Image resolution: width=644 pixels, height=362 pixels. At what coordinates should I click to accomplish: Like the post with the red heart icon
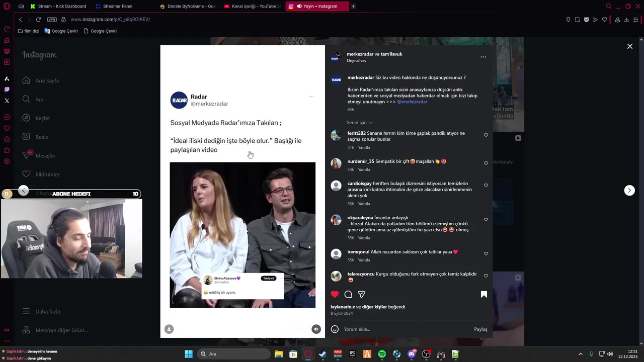[x=335, y=294]
